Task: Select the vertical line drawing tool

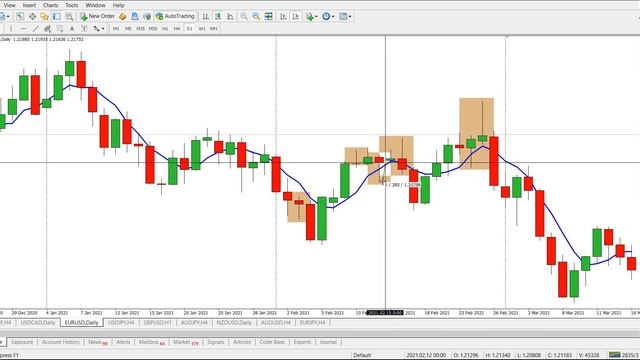Action: 11,29
